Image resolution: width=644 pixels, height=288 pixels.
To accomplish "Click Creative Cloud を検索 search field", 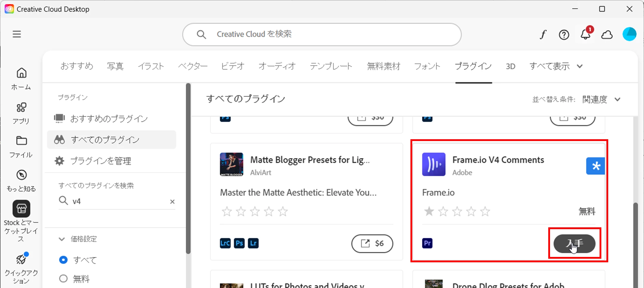I will tap(322, 34).
